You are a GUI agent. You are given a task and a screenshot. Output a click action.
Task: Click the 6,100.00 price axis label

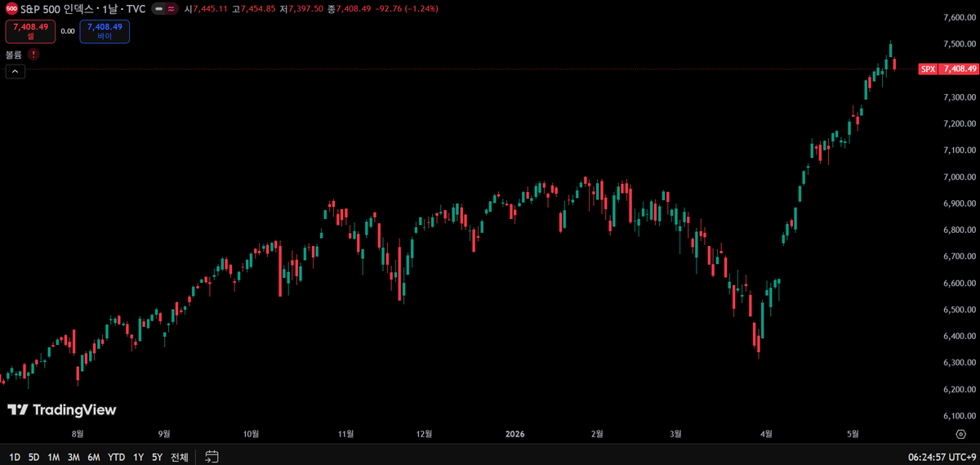tap(960, 416)
